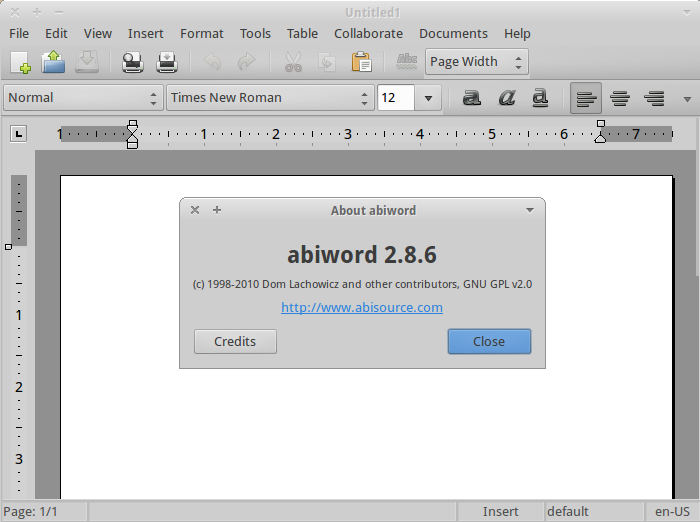Screen dimensions: 700x522
Task: Open the Page Width zoom dropdown
Action: (477, 62)
